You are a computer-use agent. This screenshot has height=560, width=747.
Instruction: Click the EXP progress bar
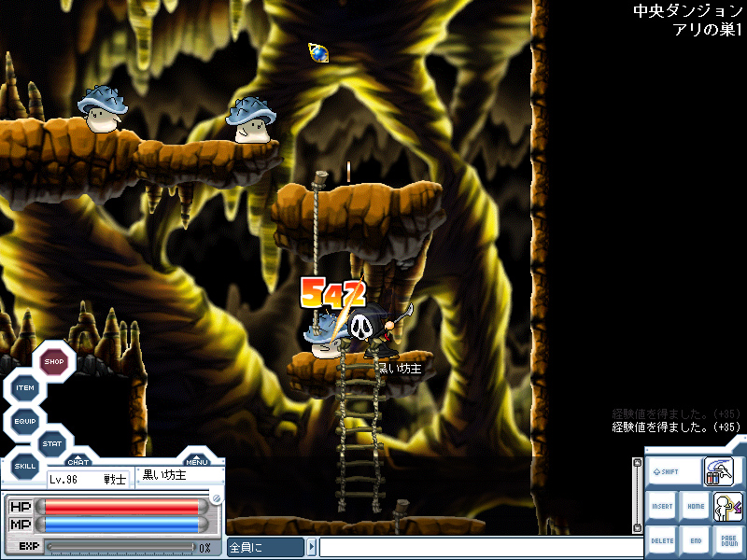point(120,547)
